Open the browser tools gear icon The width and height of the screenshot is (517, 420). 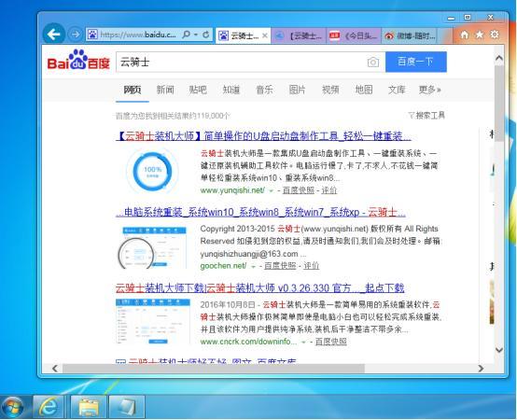click(495, 35)
